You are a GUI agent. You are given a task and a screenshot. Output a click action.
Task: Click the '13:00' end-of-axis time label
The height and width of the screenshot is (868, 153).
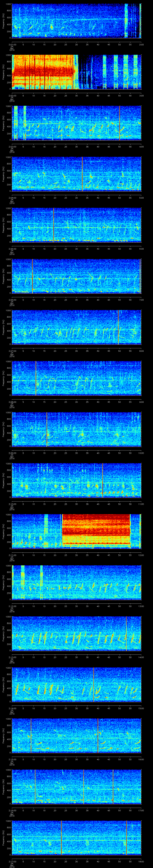point(141,606)
